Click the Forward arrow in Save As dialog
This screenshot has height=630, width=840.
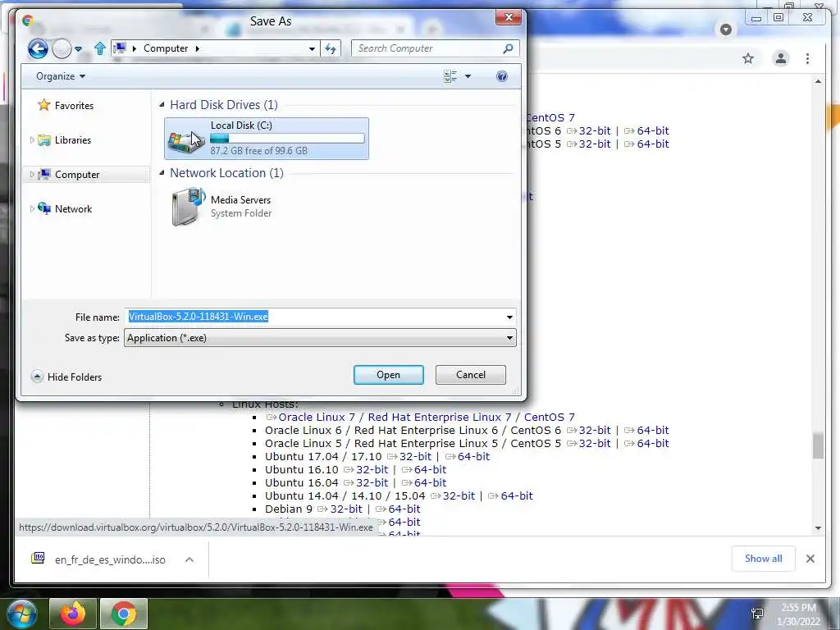(x=62, y=48)
